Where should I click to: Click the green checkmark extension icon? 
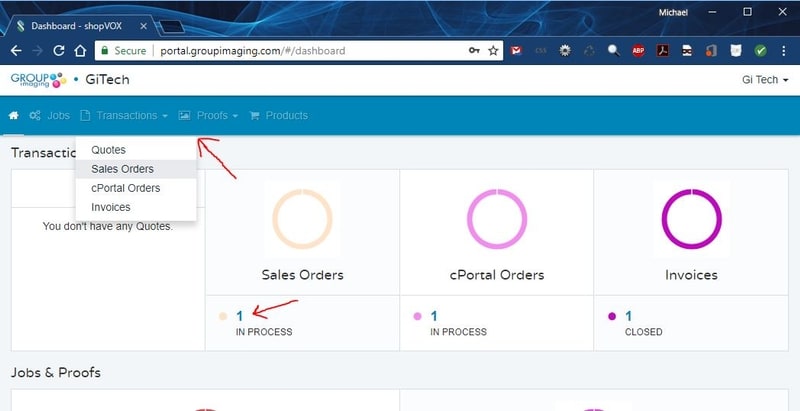tap(760, 50)
